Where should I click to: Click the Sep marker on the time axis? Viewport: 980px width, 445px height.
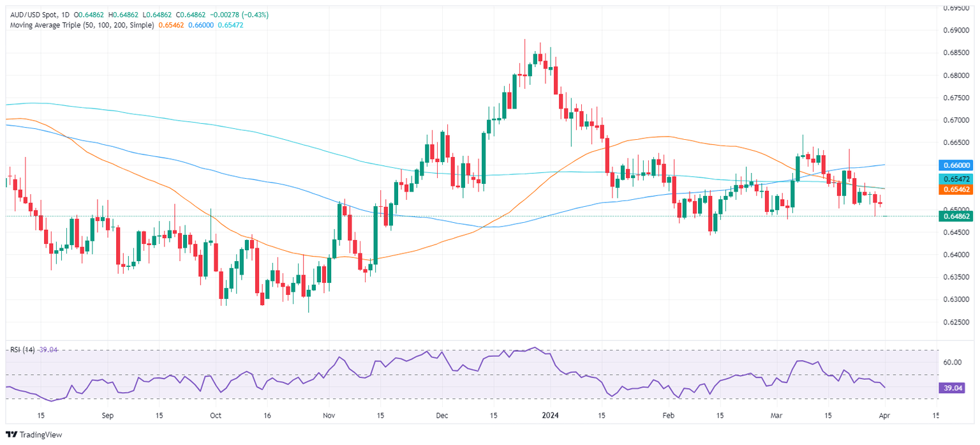tap(107, 414)
